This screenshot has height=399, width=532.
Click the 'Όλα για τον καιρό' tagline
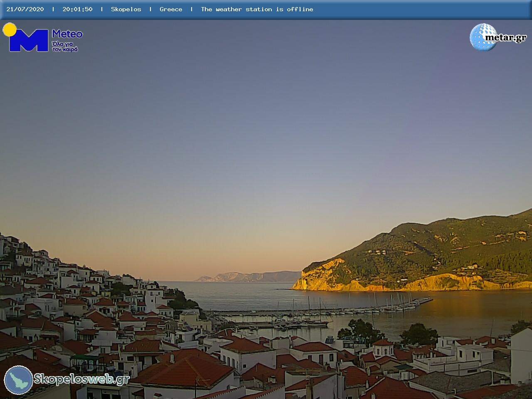point(65,46)
